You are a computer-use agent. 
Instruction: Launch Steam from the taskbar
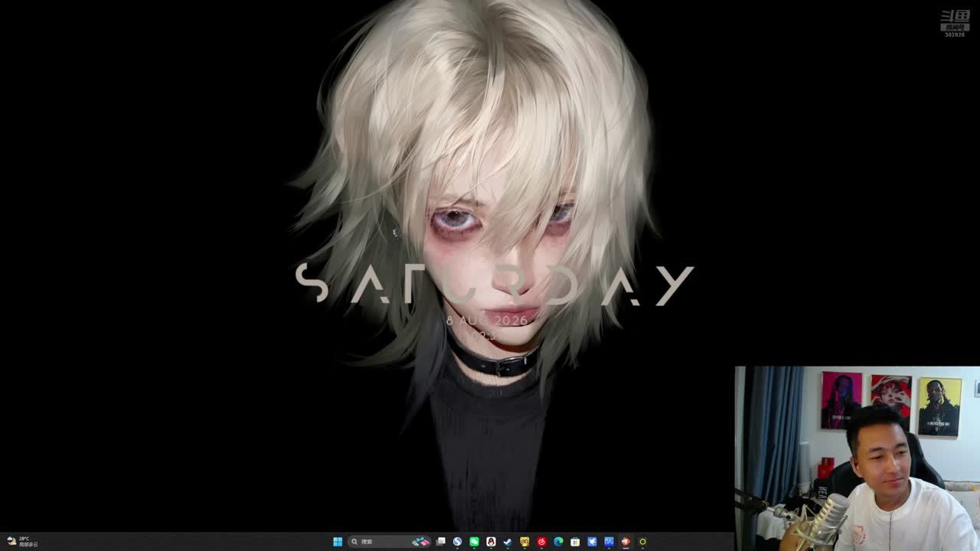coord(508,542)
